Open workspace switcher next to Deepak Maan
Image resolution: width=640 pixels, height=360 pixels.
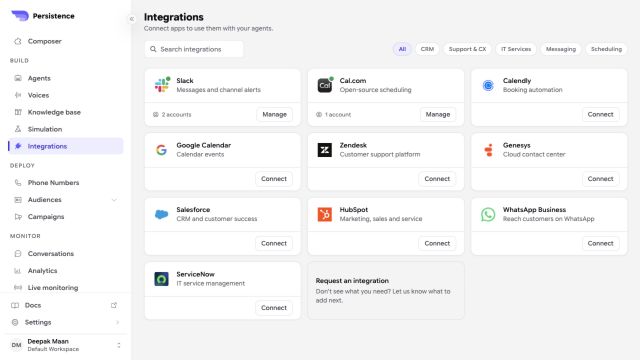119,345
